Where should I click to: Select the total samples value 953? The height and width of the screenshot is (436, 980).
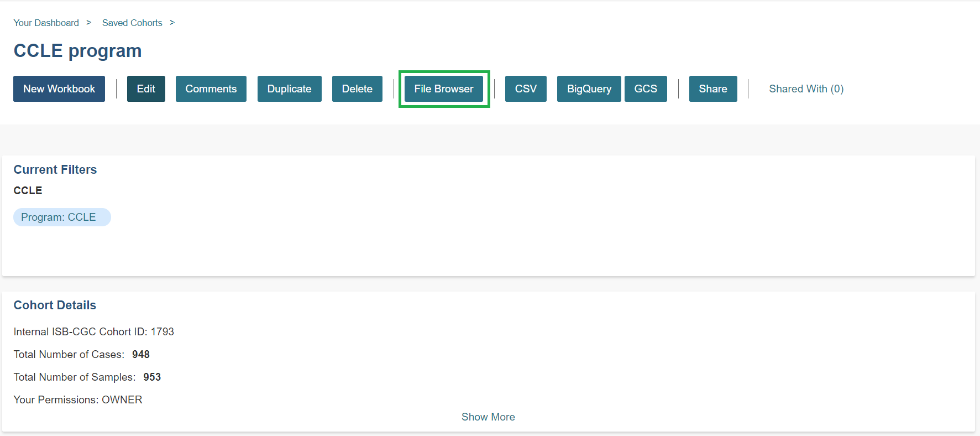[152, 377]
